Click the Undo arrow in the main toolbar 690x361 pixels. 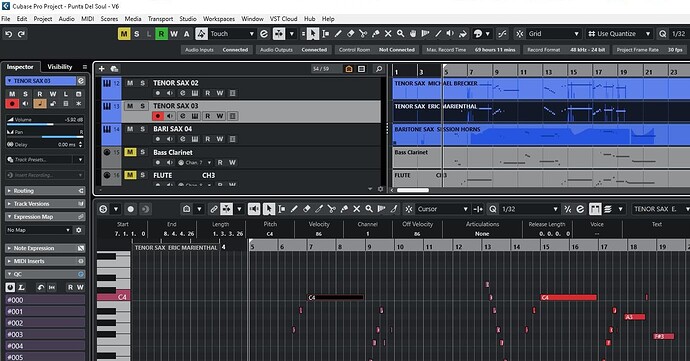8,34
